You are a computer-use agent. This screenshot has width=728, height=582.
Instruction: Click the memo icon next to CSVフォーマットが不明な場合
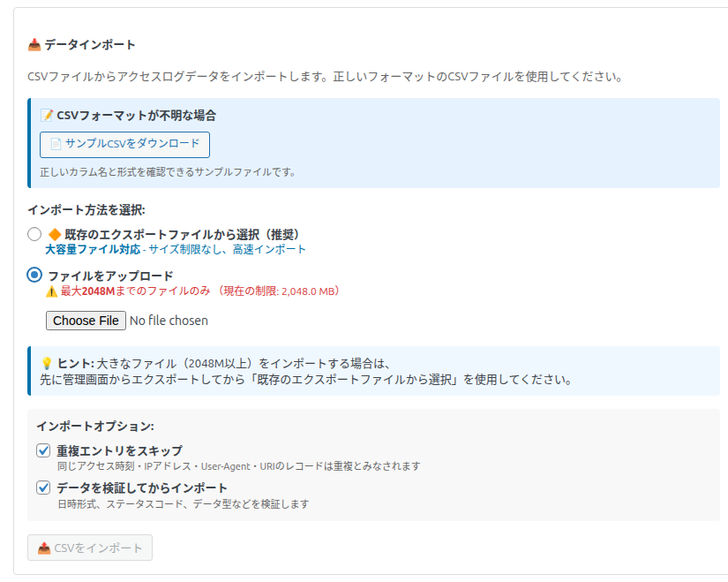[x=47, y=116]
